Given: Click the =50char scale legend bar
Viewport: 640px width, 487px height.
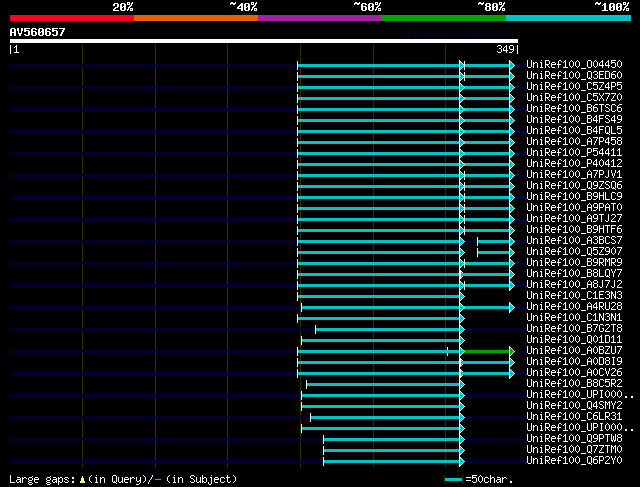Looking at the screenshot, I should tap(453, 480).
